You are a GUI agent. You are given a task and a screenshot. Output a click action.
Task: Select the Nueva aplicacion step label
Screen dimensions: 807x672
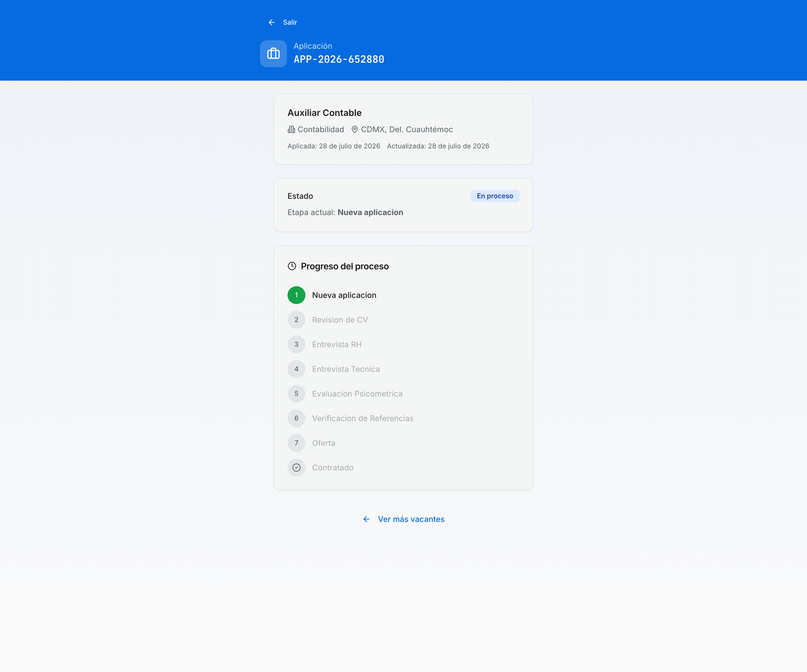tap(344, 295)
